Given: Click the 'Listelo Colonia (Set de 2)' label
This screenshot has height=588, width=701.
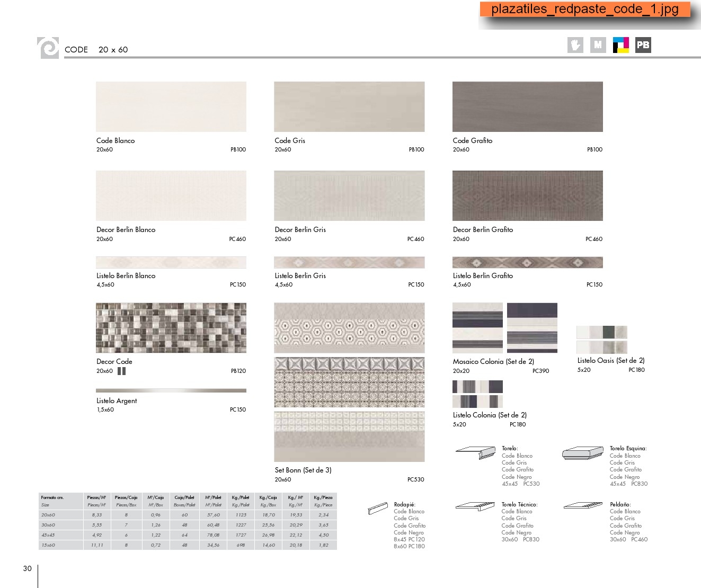Looking at the screenshot, I should click(490, 415).
